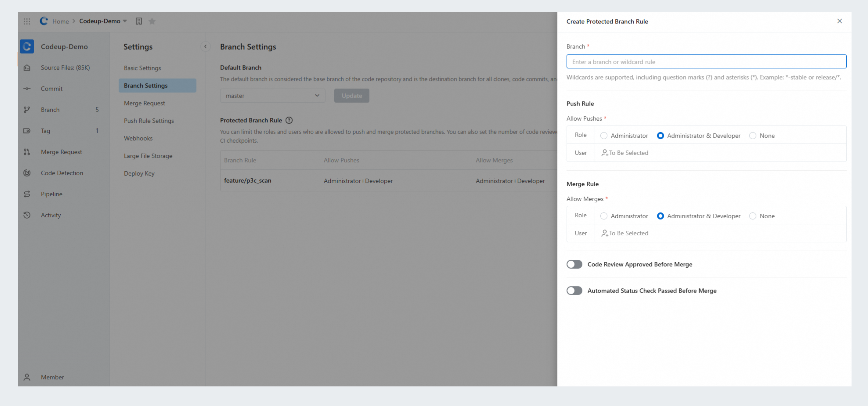Image resolution: width=868 pixels, height=406 pixels.
Task: Select None role for Allow Merges
Action: [x=752, y=216]
